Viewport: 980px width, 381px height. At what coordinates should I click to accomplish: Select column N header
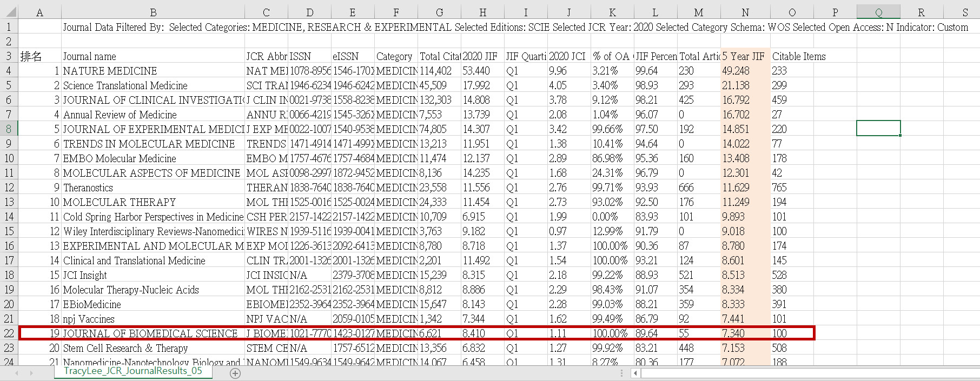click(745, 12)
